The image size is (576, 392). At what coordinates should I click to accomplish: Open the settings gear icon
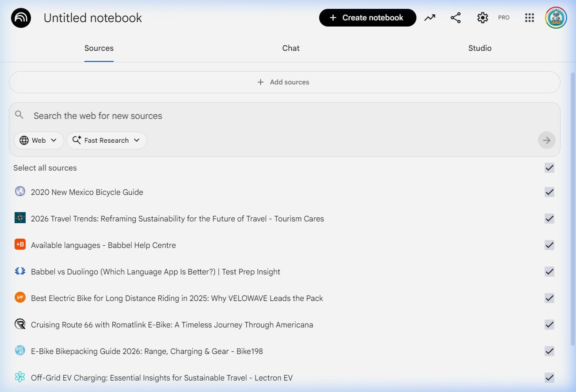[x=482, y=18]
